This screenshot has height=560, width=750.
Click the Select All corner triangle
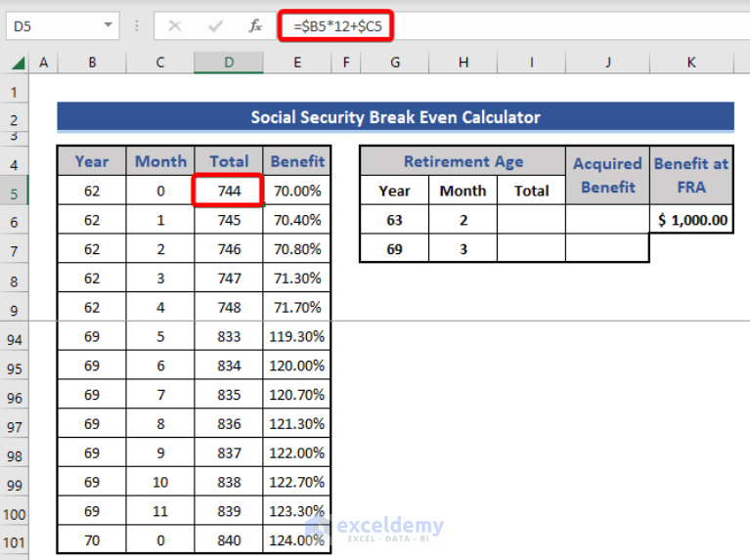[18, 63]
